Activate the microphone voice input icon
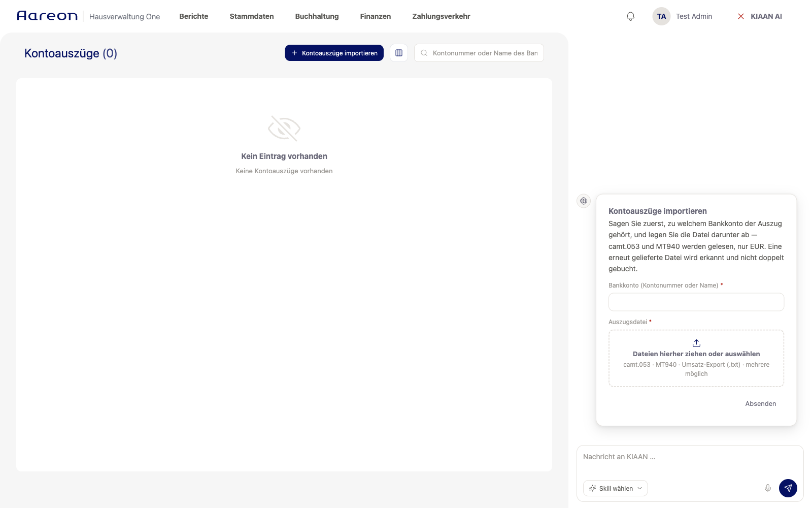The height and width of the screenshot is (508, 812). coord(768,488)
